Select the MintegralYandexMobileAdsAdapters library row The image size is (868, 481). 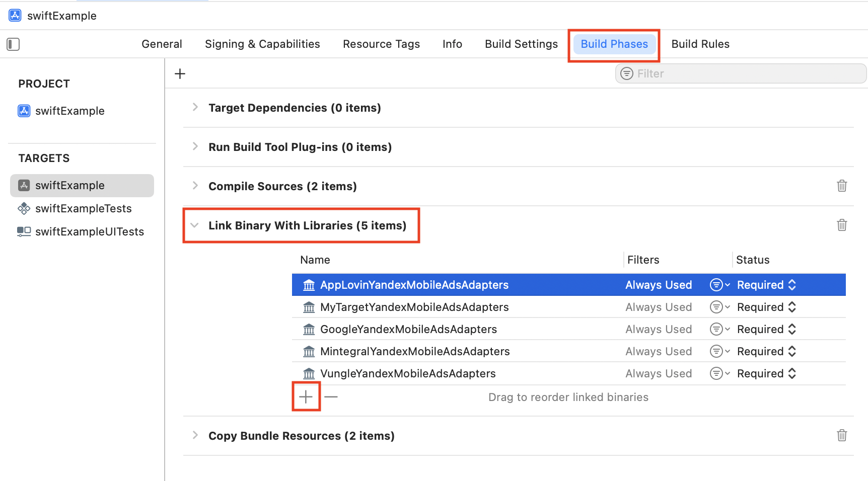(x=415, y=351)
